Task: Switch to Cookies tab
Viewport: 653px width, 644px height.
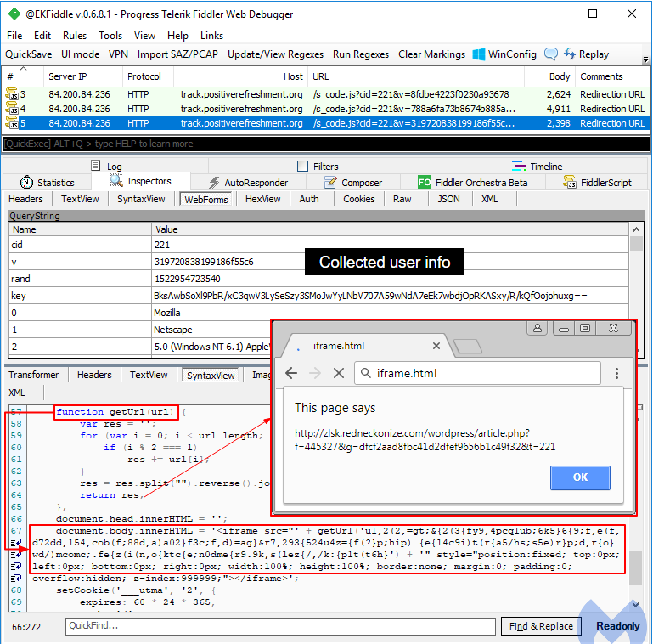Action: [359, 199]
